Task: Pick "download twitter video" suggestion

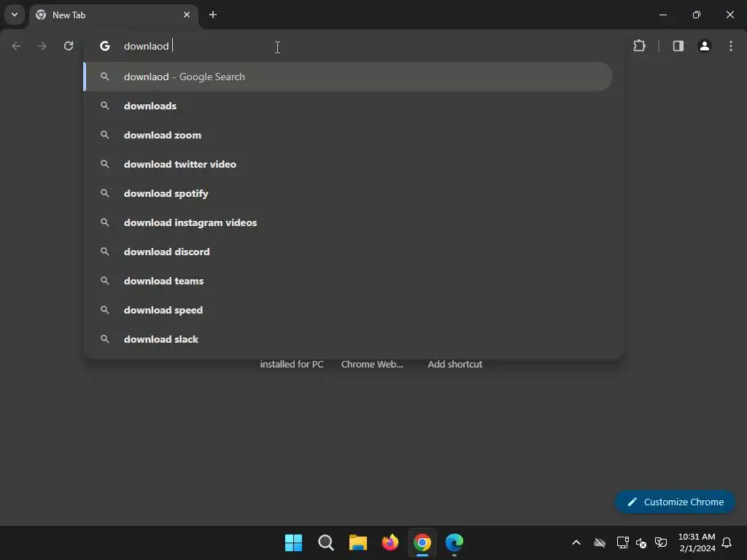Action: [x=348, y=164]
